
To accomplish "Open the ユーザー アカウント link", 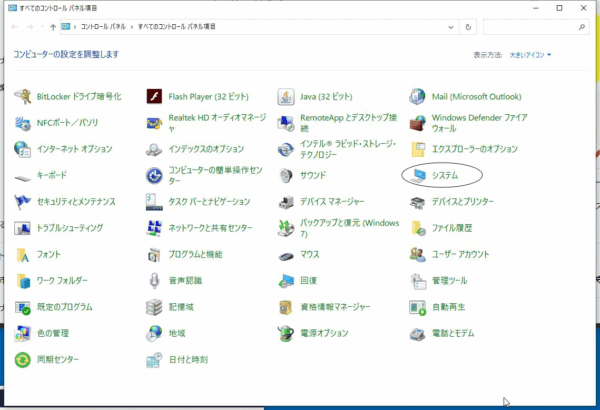I will tap(460, 254).
